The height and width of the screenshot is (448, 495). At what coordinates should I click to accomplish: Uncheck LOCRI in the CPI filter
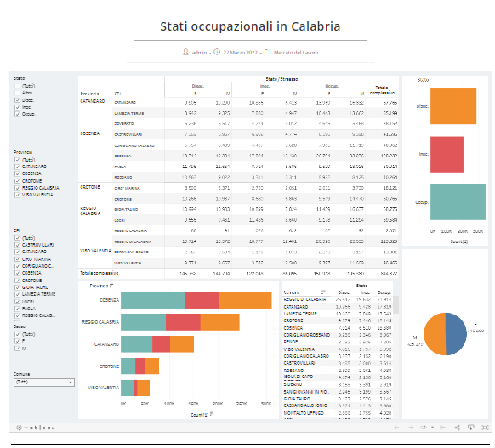[17, 302]
